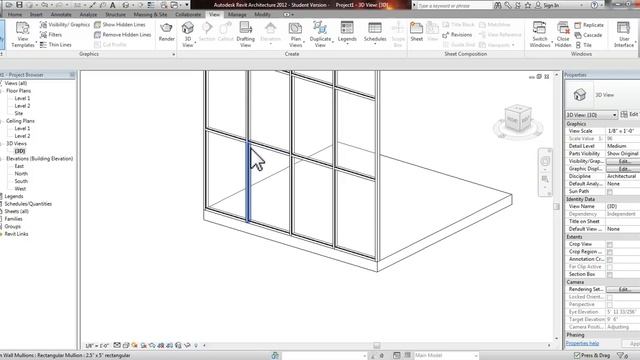Click horizontal scrollbar thumb of 3D view
The image size is (640, 360).
pyautogui.click(x=376, y=345)
